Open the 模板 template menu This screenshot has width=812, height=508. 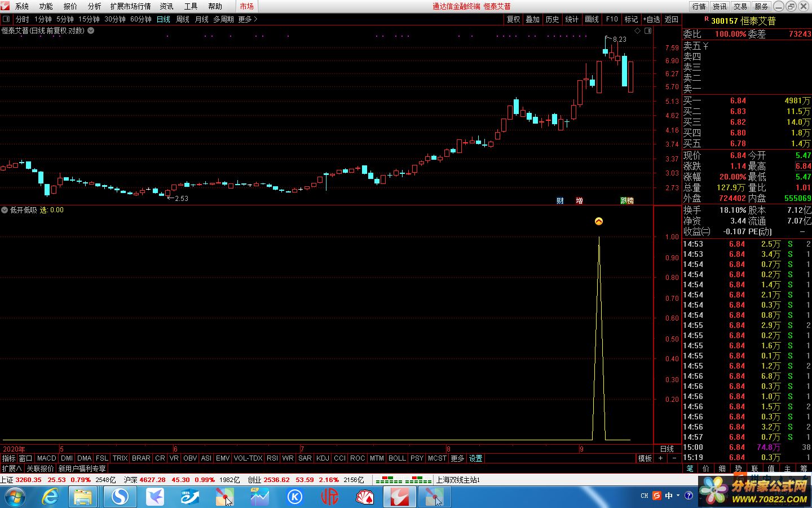click(645, 458)
